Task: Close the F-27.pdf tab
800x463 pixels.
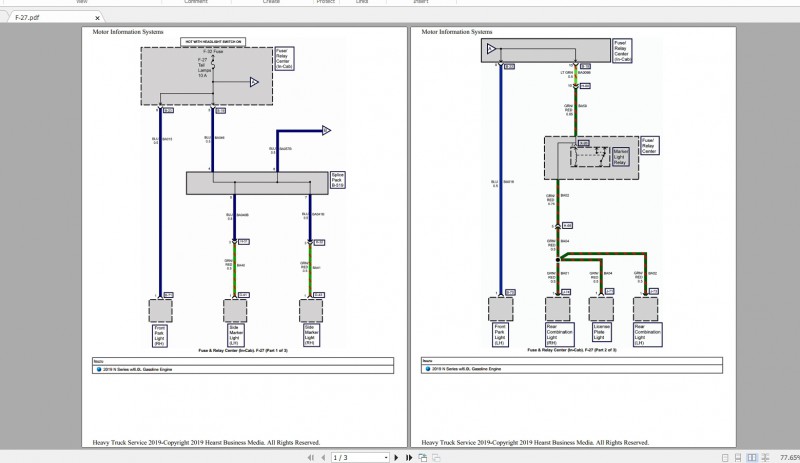Action: [97, 18]
